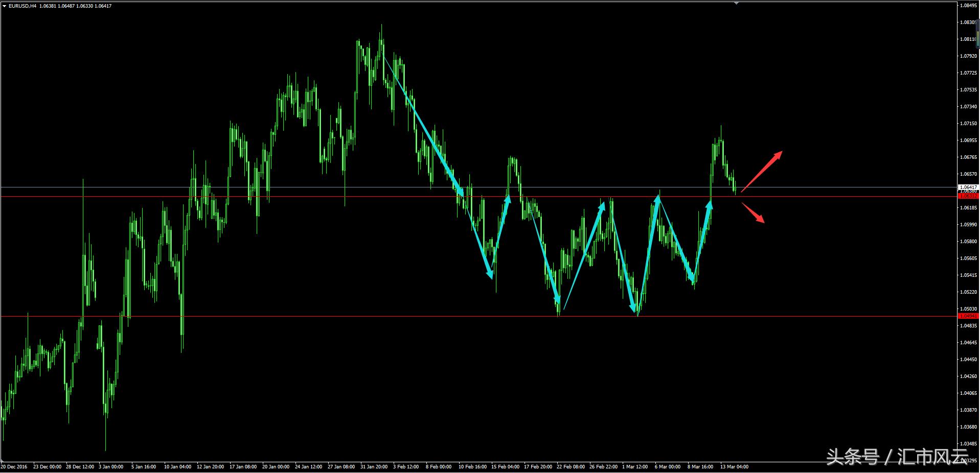Click time axis label 10 Feb 16:00

[473, 467]
